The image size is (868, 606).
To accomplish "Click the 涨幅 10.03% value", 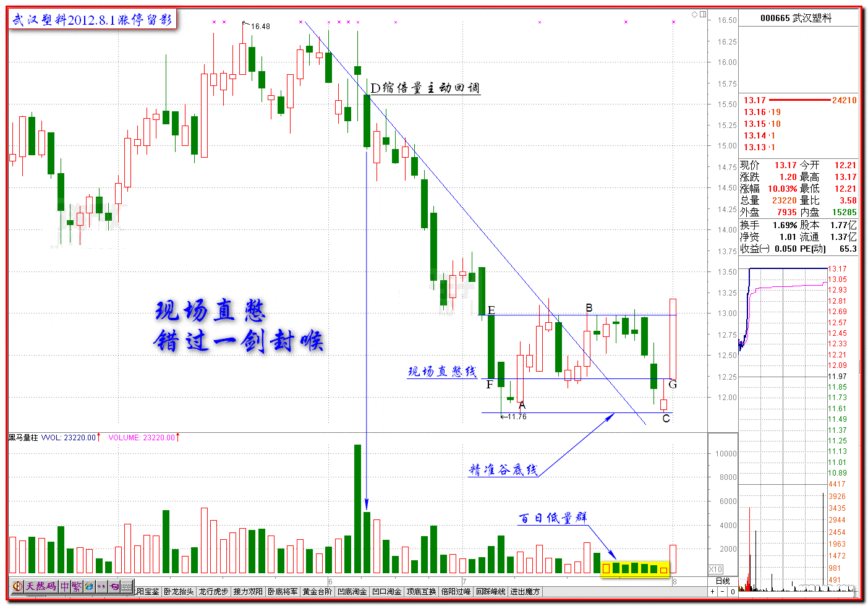I will [x=783, y=189].
